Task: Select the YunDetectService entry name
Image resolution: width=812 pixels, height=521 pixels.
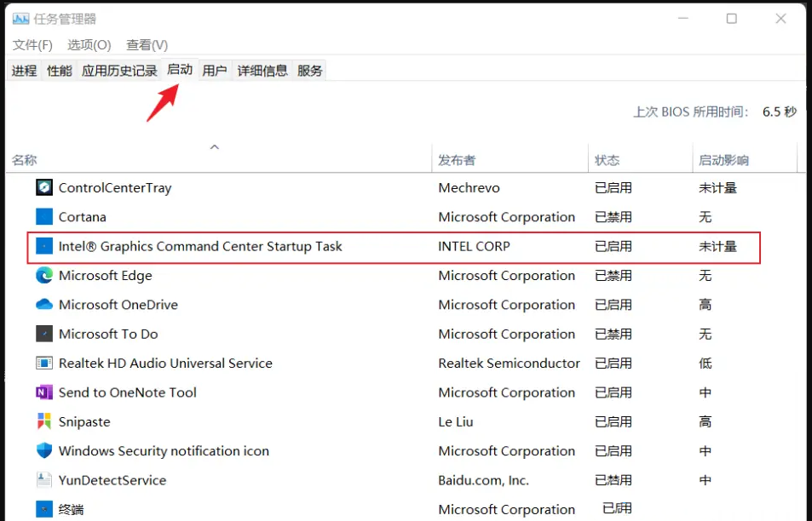Action: point(112,480)
